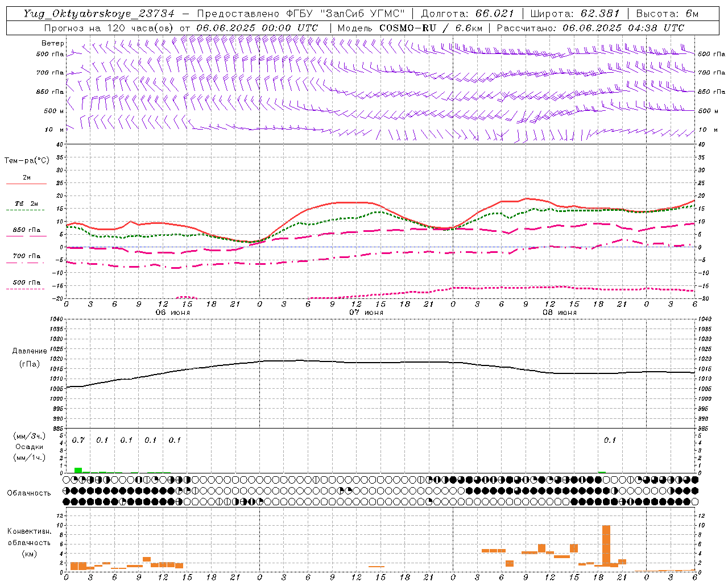
Task: Click the 0.7 precipitation amount value
Action: [x=78, y=440]
